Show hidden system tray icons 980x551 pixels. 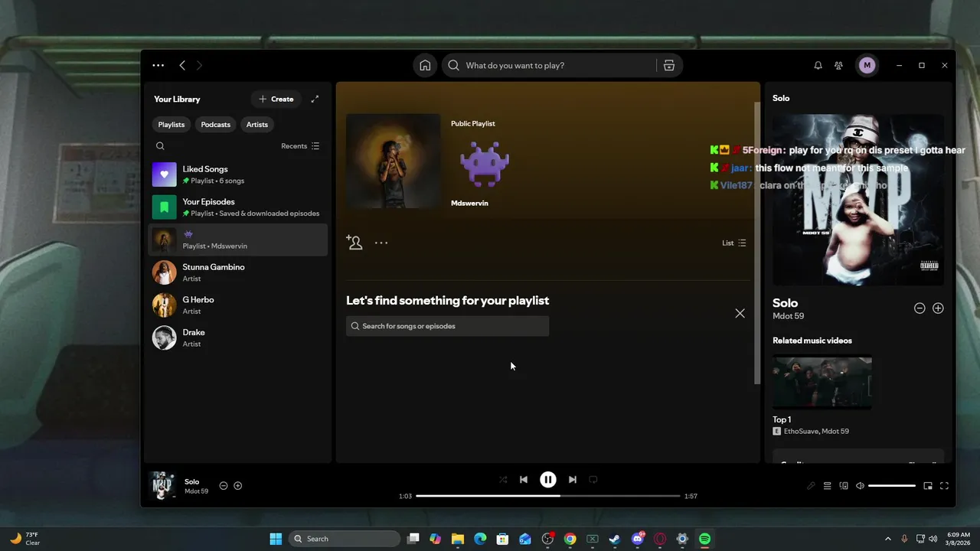pyautogui.click(x=888, y=539)
